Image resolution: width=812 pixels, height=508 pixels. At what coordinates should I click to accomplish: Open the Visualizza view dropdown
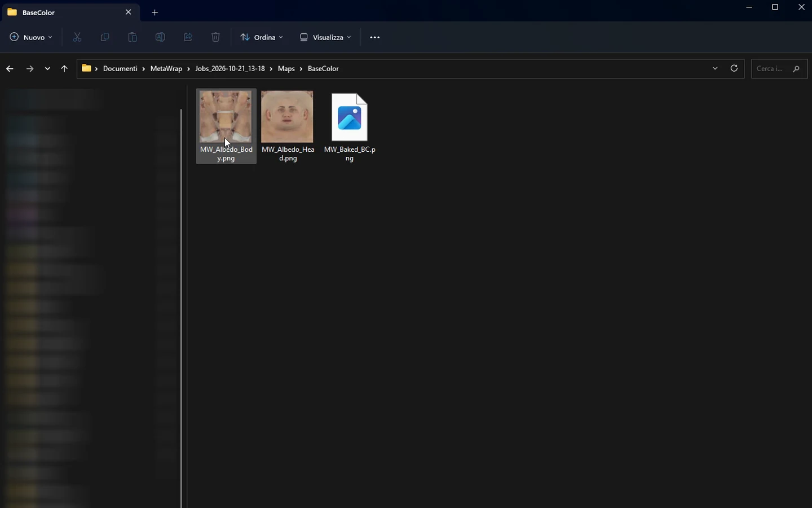(325, 37)
